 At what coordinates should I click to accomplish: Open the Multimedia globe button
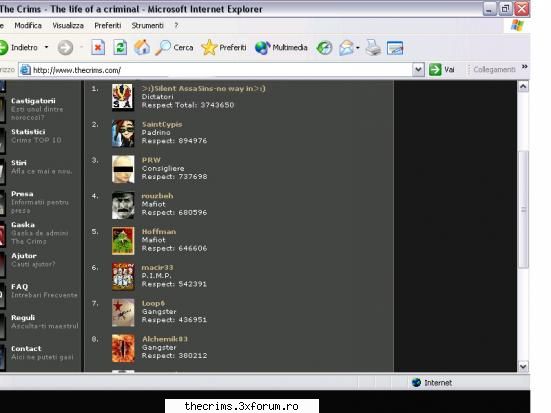tap(281, 47)
